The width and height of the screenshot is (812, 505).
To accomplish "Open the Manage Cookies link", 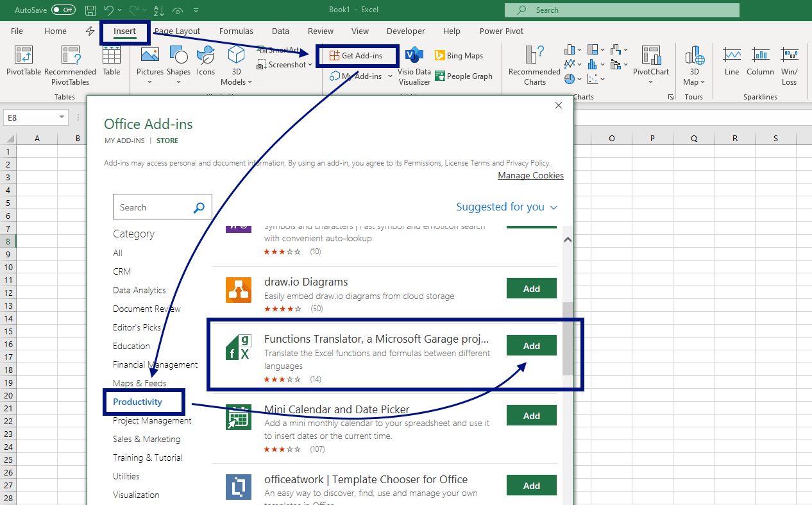I will coord(530,175).
